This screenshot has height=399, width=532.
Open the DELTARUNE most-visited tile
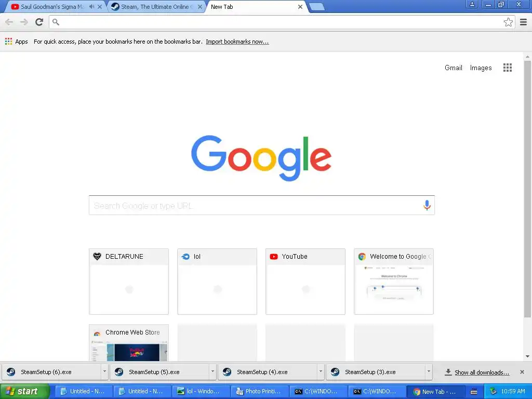click(129, 281)
